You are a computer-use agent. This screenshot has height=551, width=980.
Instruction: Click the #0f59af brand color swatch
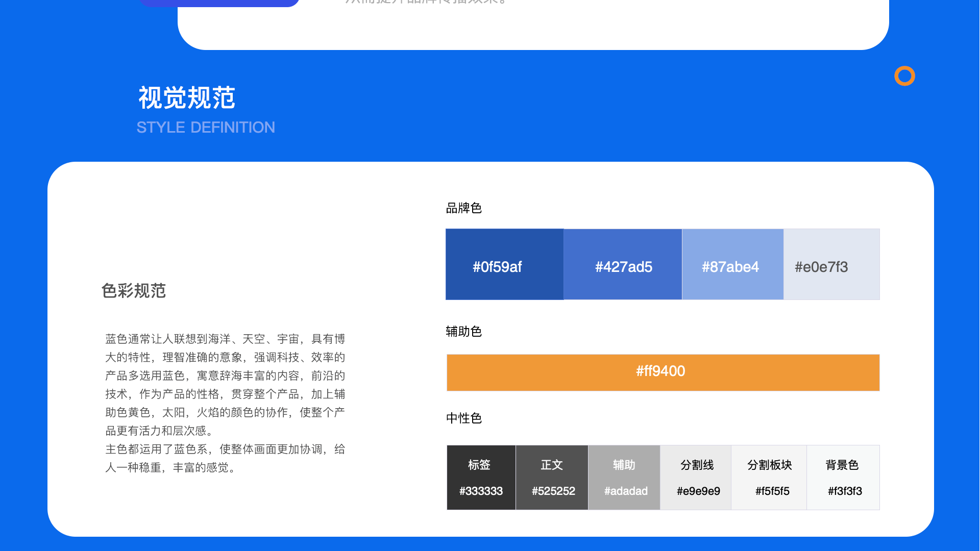(x=504, y=264)
